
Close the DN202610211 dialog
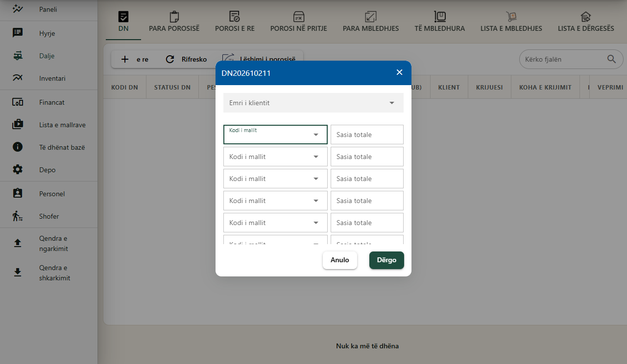click(x=399, y=72)
